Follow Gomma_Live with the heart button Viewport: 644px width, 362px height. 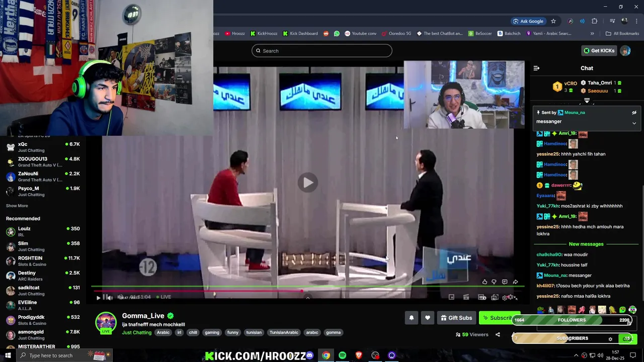pos(428,318)
